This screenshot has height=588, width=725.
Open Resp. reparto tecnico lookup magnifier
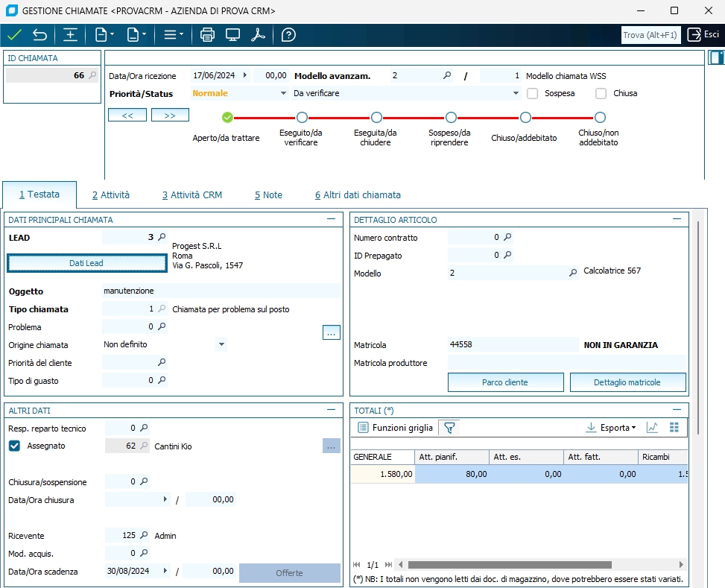click(x=144, y=428)
